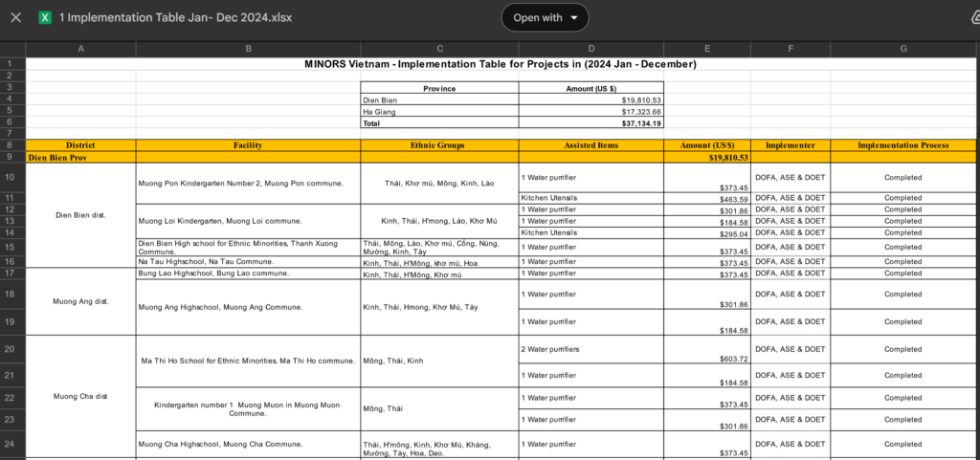
Task: Click the 'Implementer' column heading
Action: click(791, 145)
